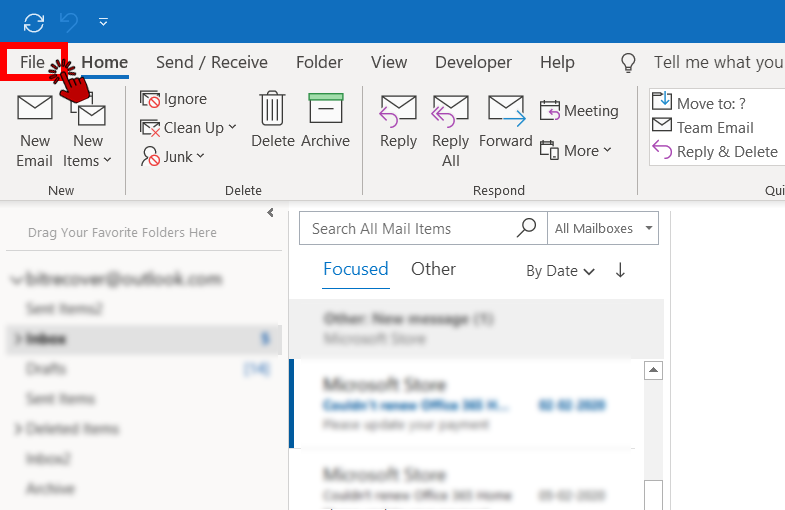Image resolution: width=785 pixels, height=510 pixels.
Task: Open the By Date sort dropdown
Action: pyautogui.click(x=560, y=271)
